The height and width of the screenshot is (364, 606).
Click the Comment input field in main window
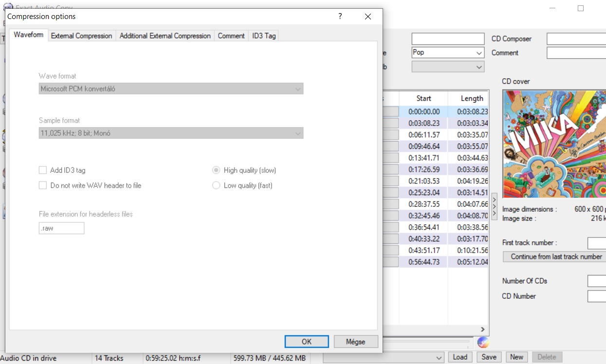pyautogui.click(x=576, y=53)
